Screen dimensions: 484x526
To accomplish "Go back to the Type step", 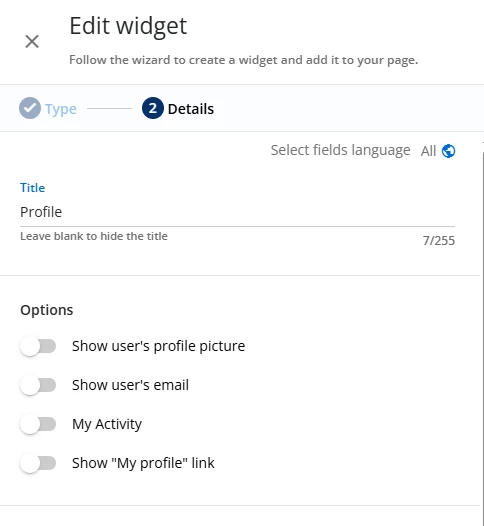I will [x=61, y=109].
